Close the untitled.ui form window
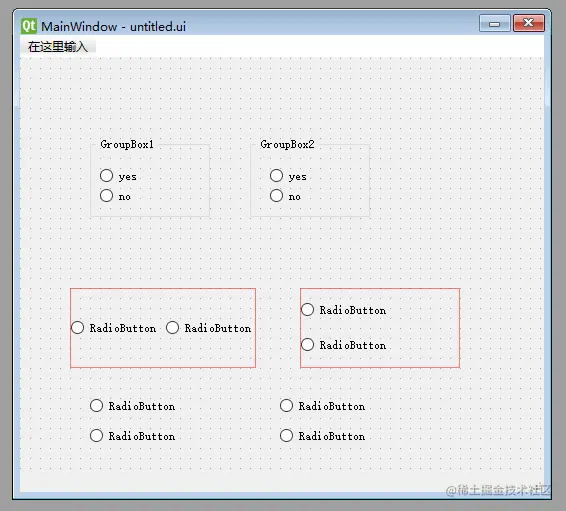The width and height of the screenshot is (566, 511). [x=529, y=23]
